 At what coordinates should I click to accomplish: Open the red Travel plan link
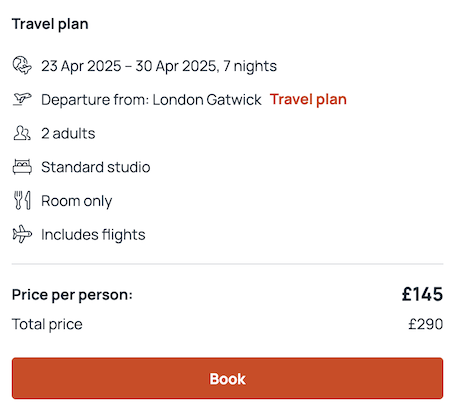[308, 99]
